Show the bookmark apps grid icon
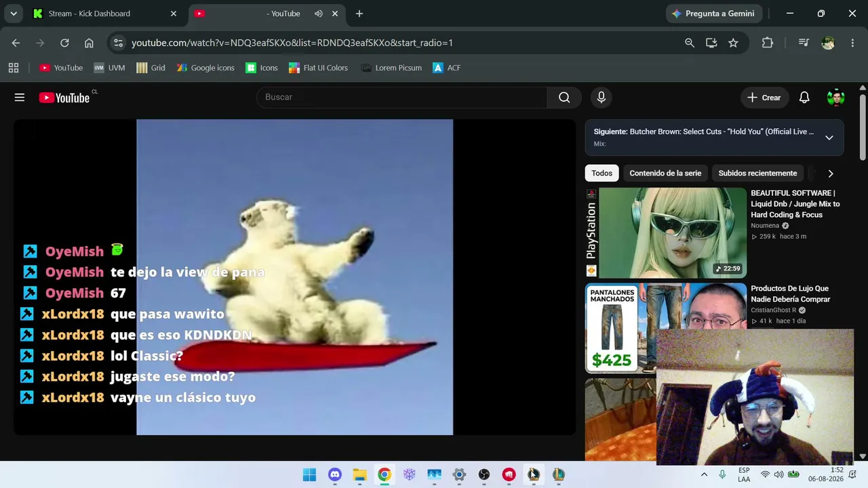868x488 pixels. click(x=14, y=68)
